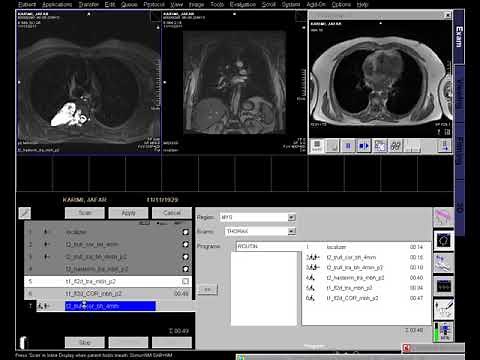Open the Options menu
480x360 pixels.
tap(341, 4)
